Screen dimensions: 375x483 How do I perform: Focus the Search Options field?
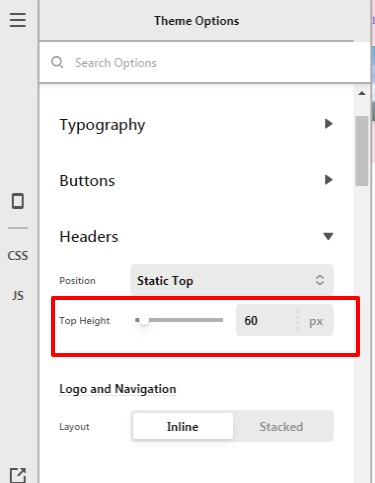point(204,62)
